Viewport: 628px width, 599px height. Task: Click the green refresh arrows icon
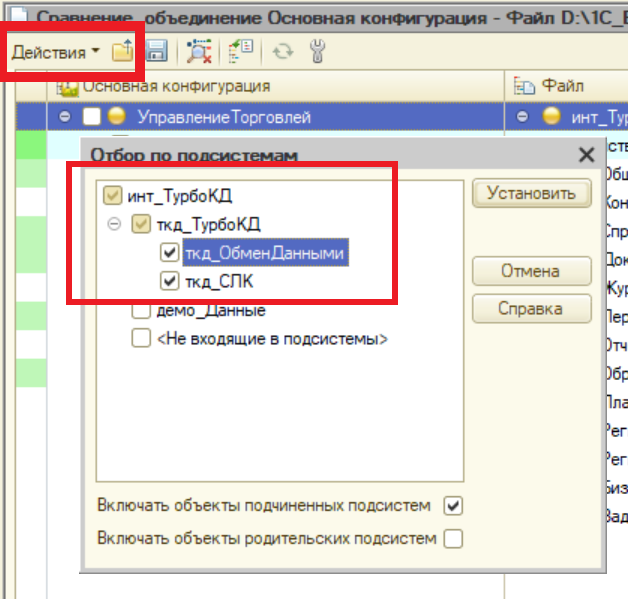pyautogui.click(x=283, y=52)
